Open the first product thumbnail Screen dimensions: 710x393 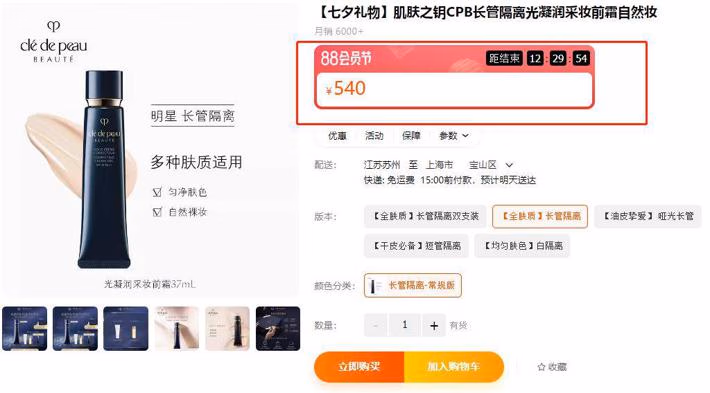24,329
